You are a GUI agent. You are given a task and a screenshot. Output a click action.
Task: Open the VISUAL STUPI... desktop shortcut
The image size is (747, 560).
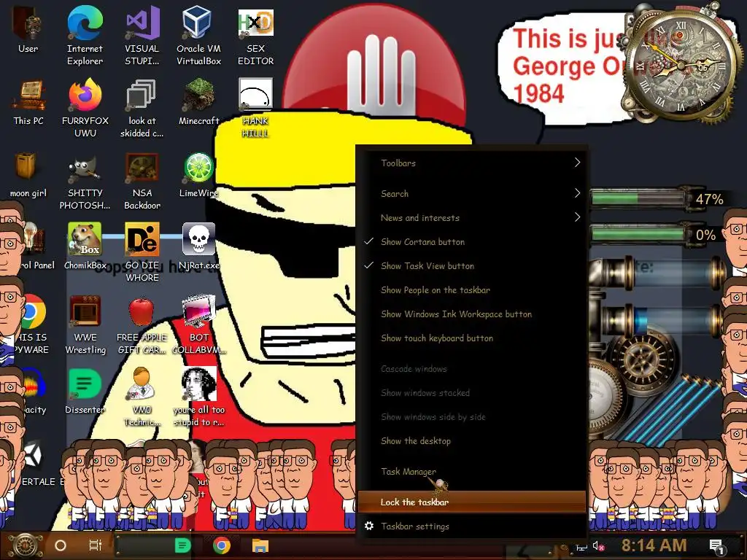(142, 35)
